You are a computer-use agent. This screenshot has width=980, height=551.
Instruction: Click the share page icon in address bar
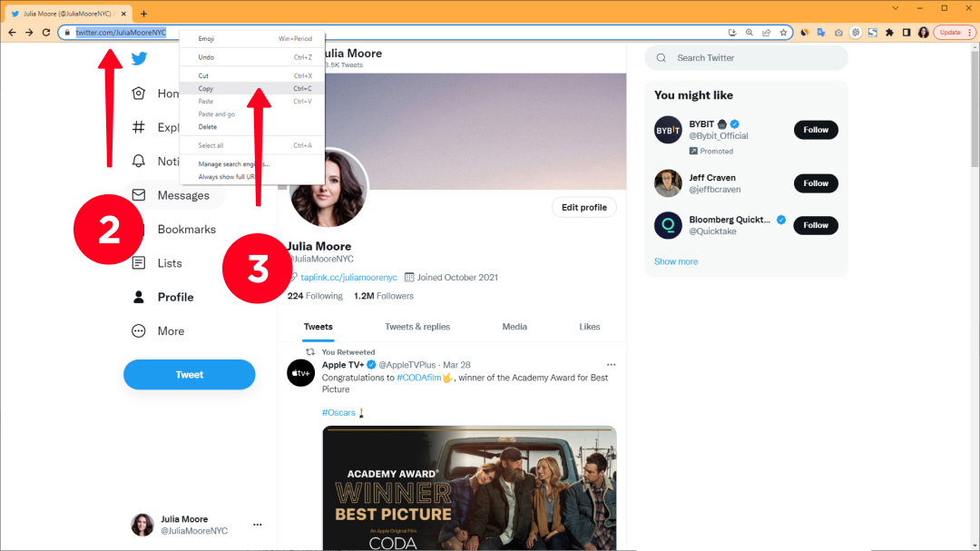[x=766, y=33]
